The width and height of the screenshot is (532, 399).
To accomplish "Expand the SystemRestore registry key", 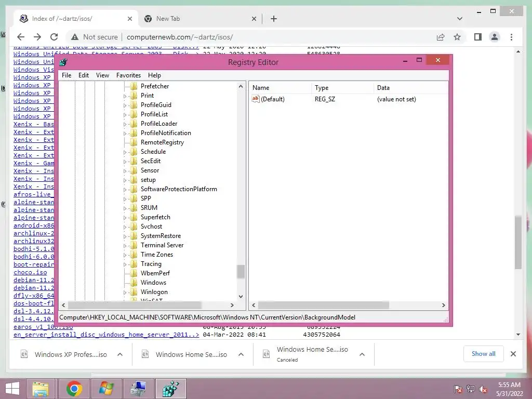I will (125, 236).
